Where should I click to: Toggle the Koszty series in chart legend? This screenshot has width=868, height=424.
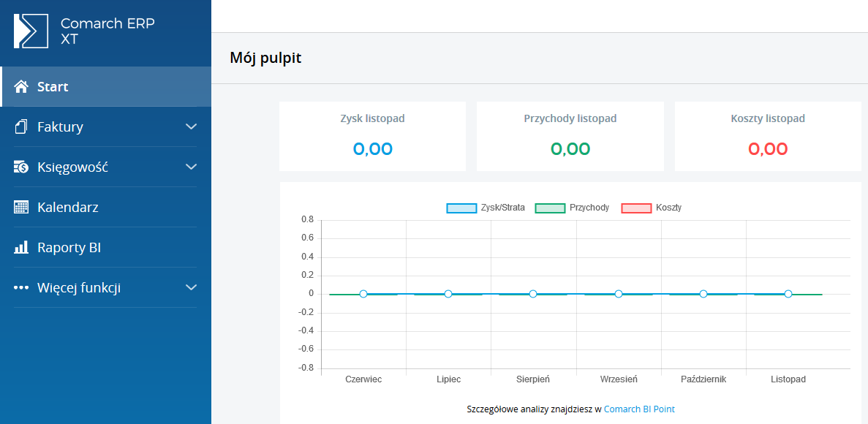pyautogui.click(x=652, y=208)
